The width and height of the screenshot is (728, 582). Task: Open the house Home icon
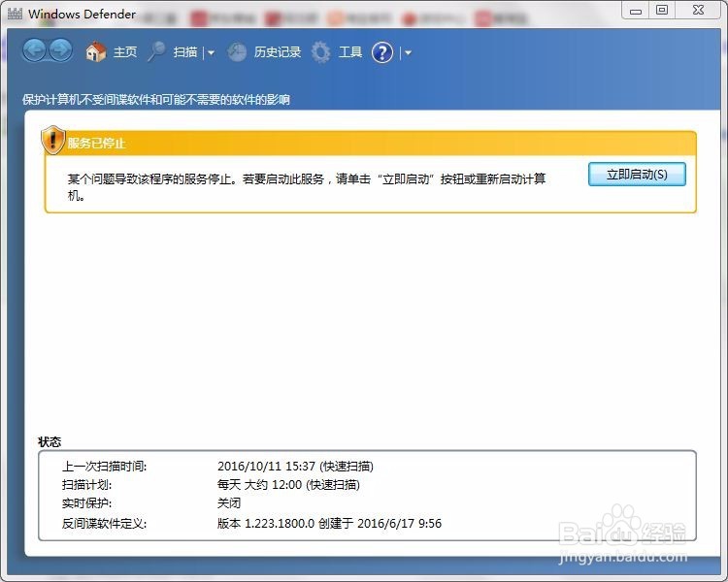pyautogui.click(x=96, y=52)
